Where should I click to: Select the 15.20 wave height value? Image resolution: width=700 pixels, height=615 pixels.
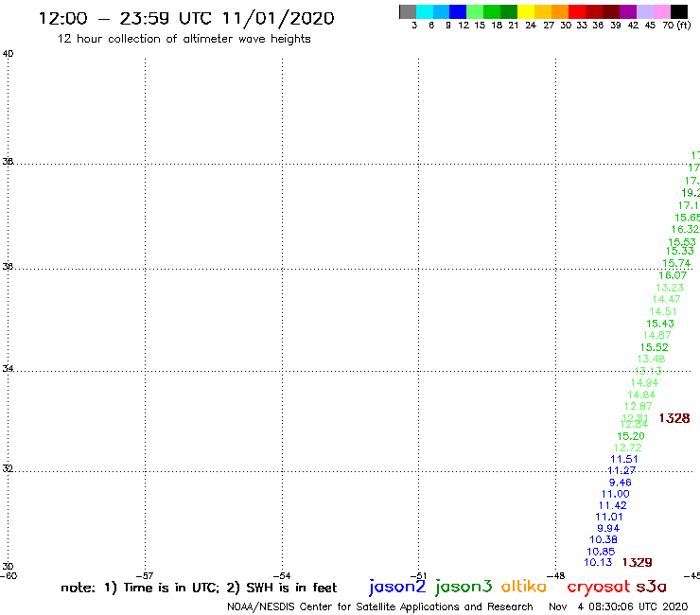[631, 436]
